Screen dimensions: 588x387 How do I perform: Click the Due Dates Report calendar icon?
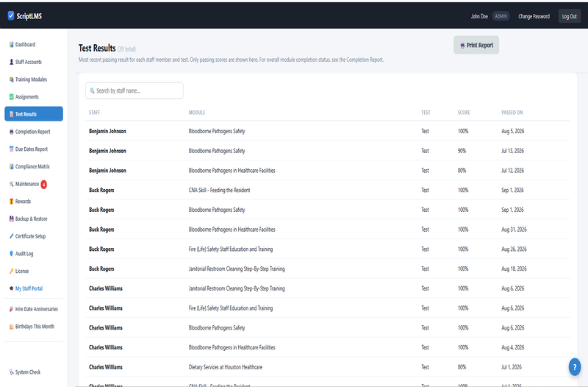[11, 149]
